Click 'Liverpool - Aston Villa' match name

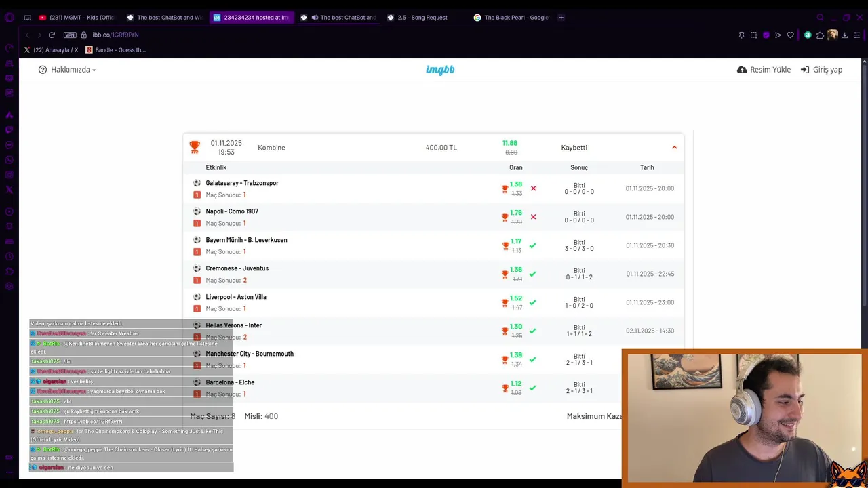coord(236,297)
